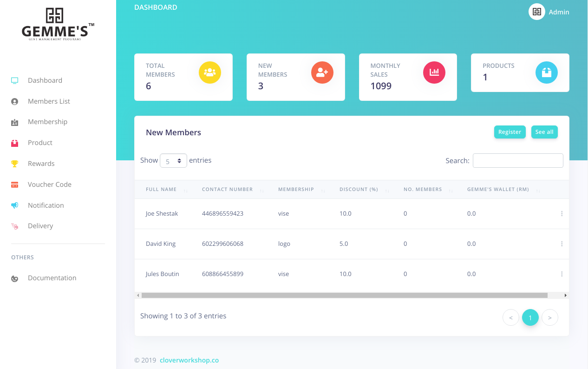Open the cloverworkshop.co footer link
The image size is (588, 369).
(189, 360)
